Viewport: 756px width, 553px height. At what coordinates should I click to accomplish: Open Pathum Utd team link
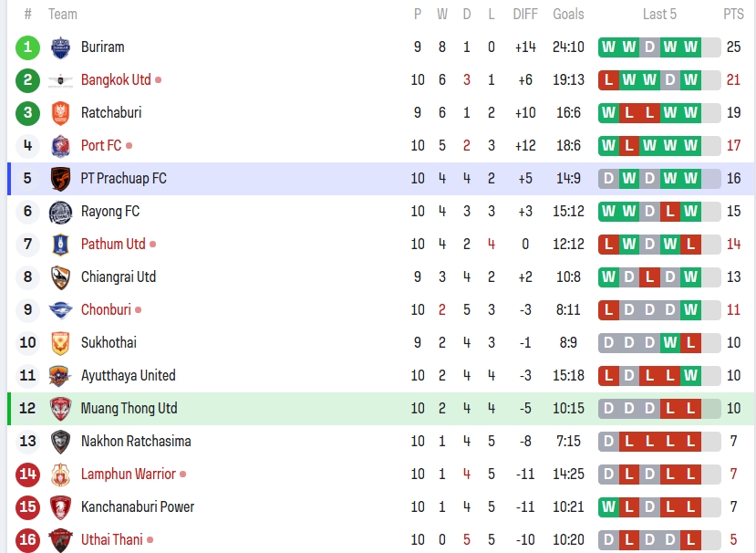(x=113, y=245)
